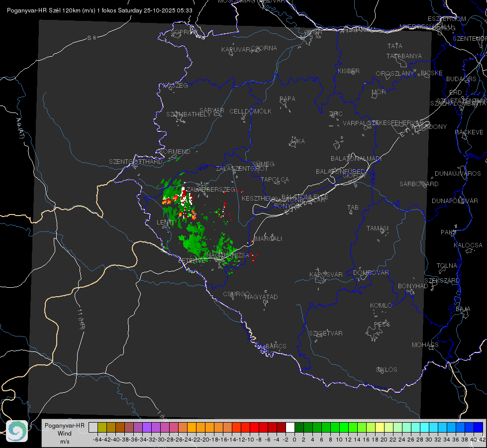The image size is (487, 448).
Task: Click the TAPOLCA city label
Action: pos(275,180)
